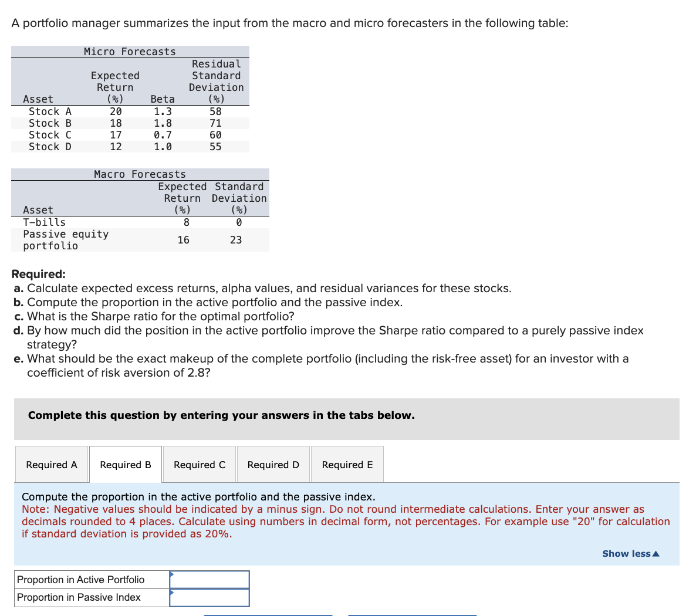
Task: Click the blue corner marker on Passive Index field
Action: [x=172, y=592]
